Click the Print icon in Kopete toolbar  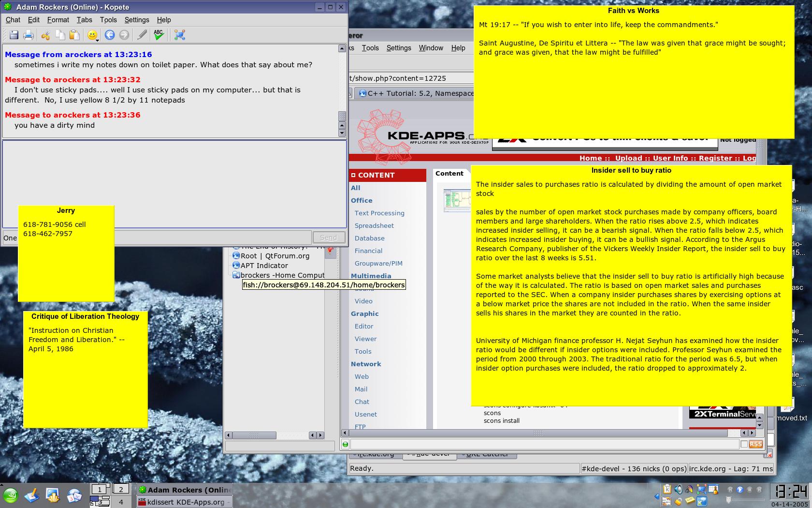coord(29,35)
